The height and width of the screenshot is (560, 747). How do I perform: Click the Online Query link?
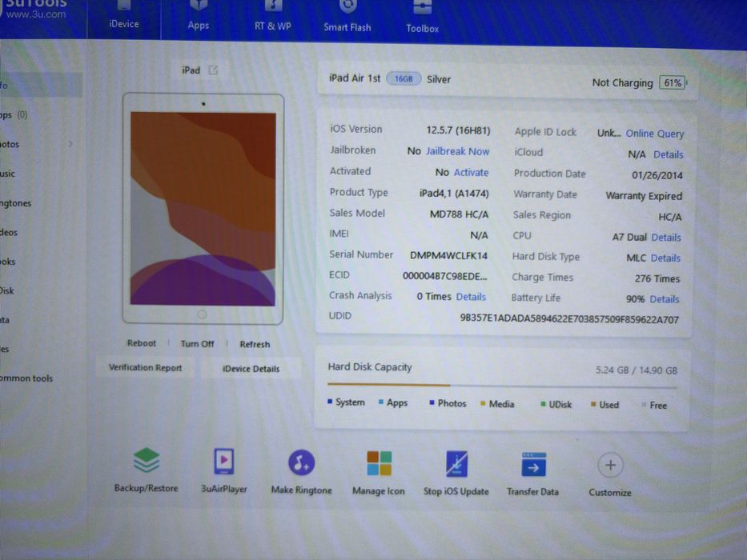[655, 134]
